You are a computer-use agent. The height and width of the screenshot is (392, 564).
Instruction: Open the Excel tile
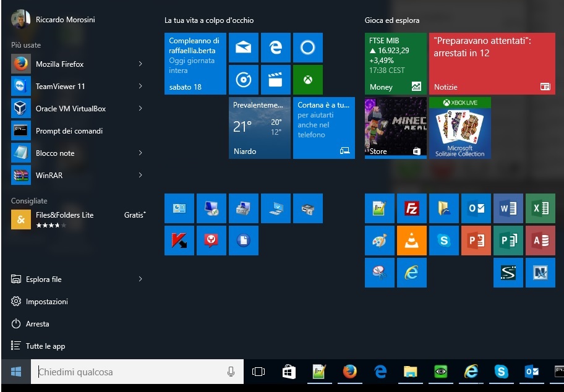click(540, 208)
